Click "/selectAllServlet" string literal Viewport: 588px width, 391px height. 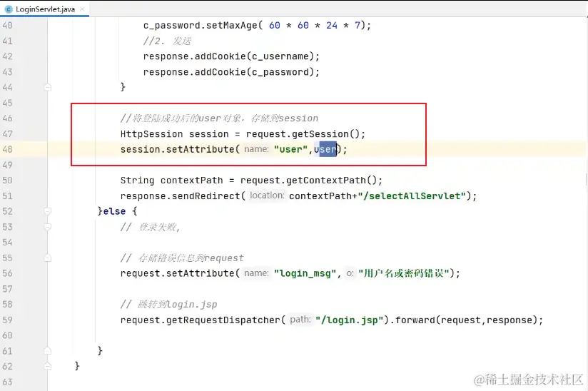pyautogui.click(x=412, y=195)
